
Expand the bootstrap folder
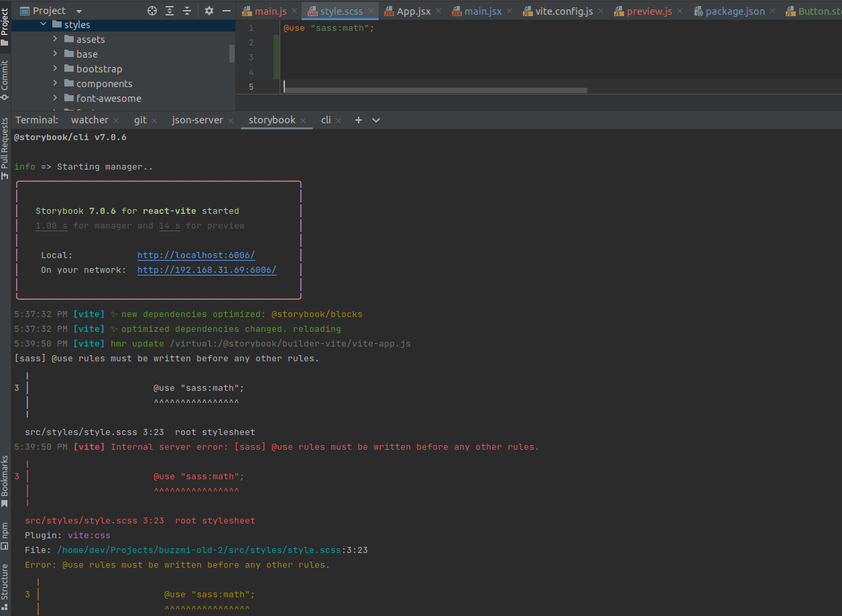coord(56,69)
